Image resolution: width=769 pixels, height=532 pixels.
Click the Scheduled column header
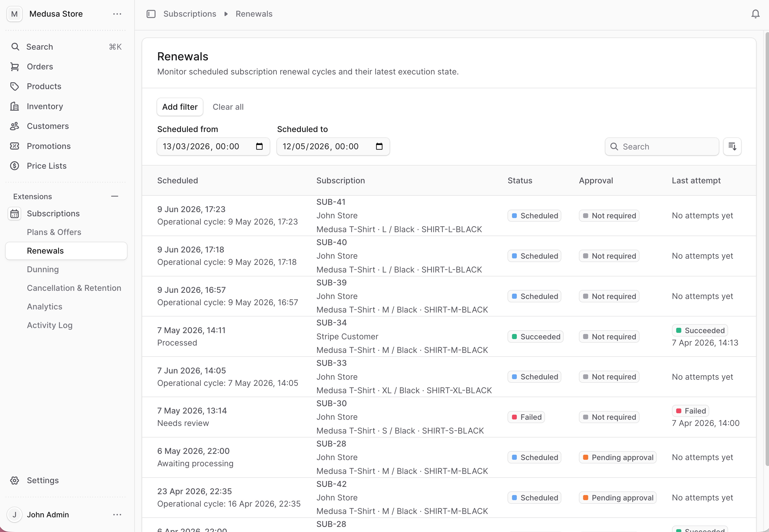coord(178,181)
